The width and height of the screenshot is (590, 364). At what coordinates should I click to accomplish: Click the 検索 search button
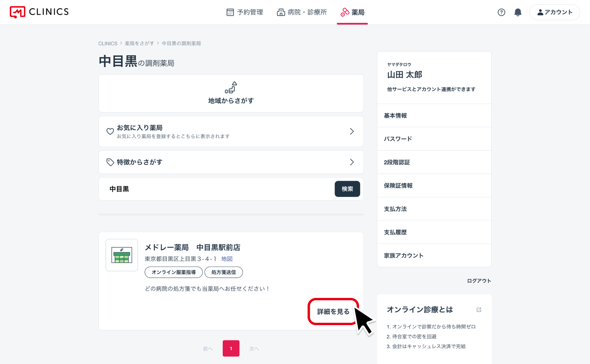347,189
